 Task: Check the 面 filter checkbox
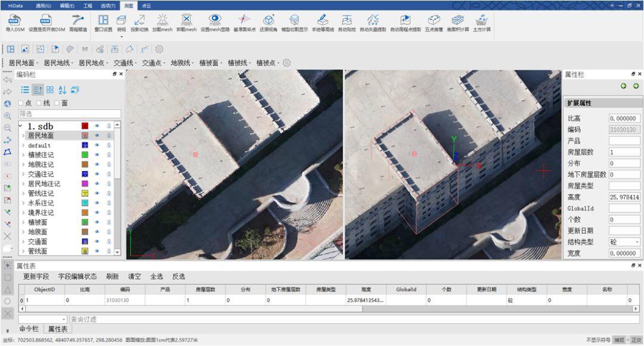click(x=57, y=103)
